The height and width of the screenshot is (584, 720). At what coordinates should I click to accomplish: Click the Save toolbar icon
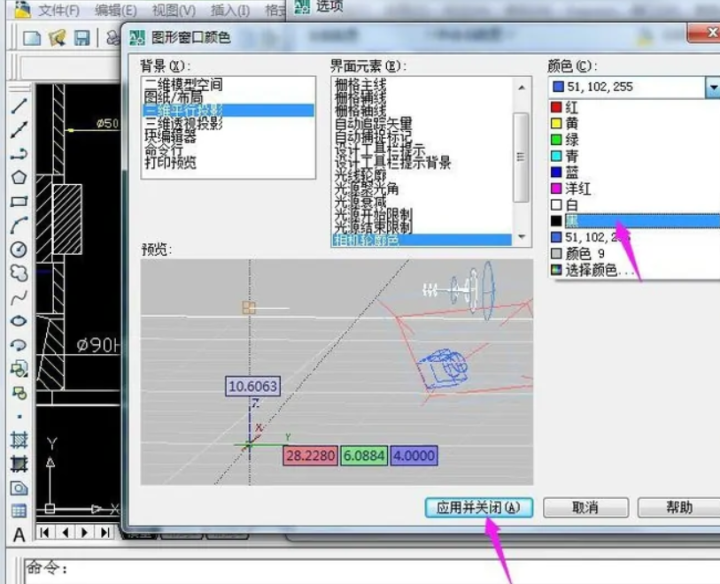coord(82,38)
